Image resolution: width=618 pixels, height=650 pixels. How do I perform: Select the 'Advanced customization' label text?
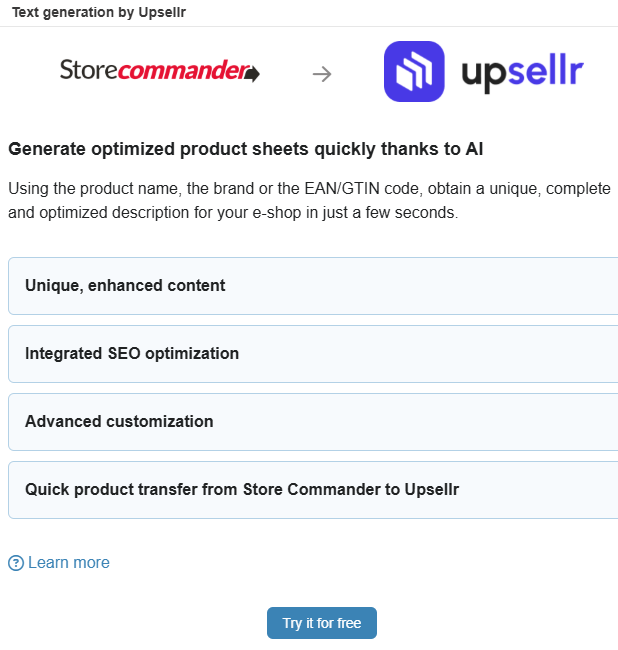(119, 422)
